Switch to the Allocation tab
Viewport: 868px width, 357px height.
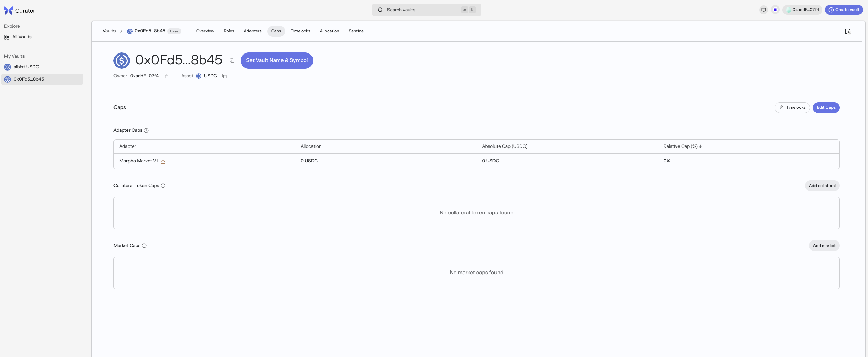click(329, 31)
